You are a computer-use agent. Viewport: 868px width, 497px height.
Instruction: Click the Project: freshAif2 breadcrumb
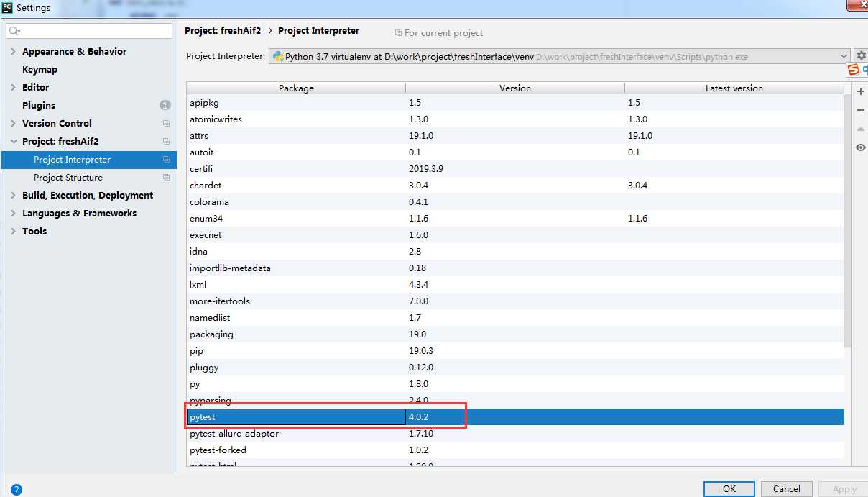tap(223, 31)
